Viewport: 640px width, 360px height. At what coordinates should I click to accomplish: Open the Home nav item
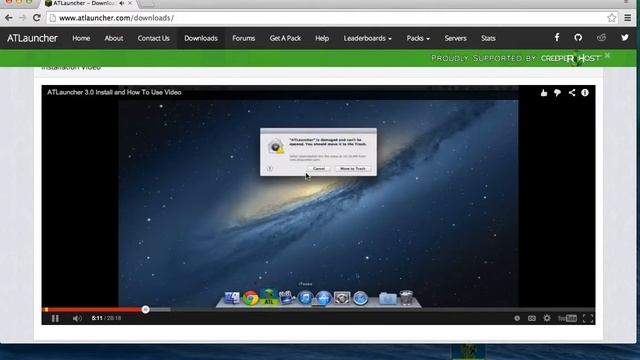point(81,38)
